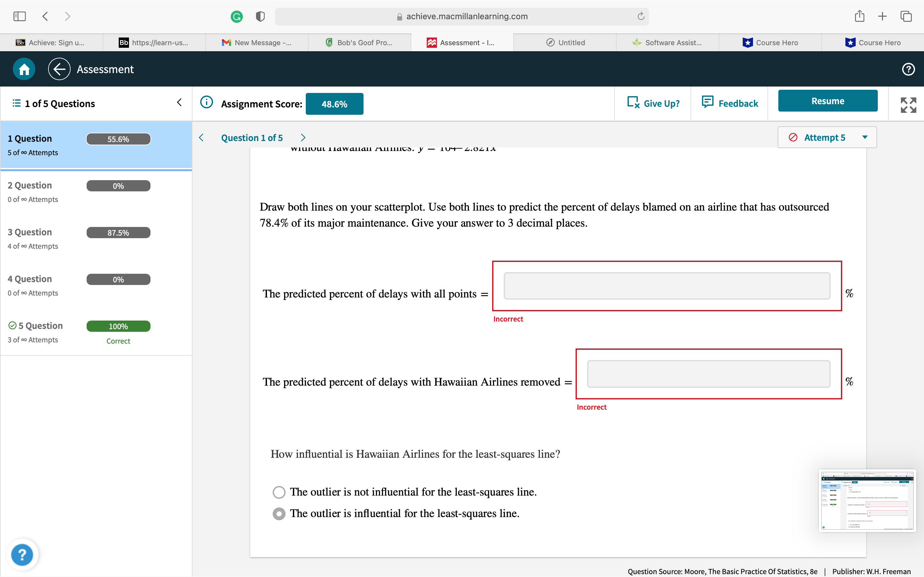Click the info icon next to Assignment Score
924x577 pixels.
pos(206,102)
